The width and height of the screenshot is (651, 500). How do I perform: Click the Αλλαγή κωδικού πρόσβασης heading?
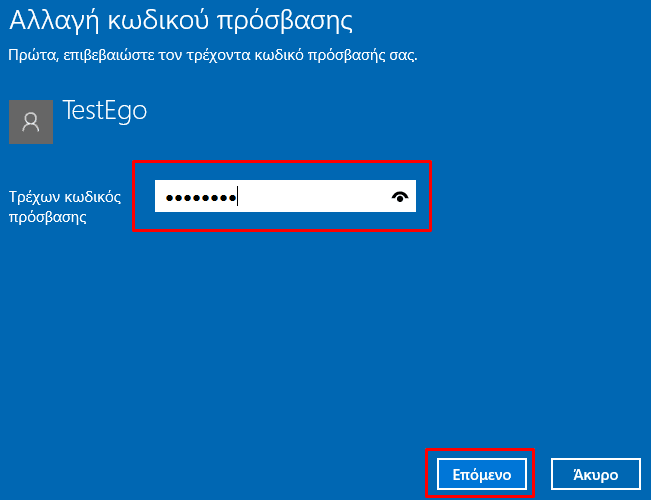181,20
